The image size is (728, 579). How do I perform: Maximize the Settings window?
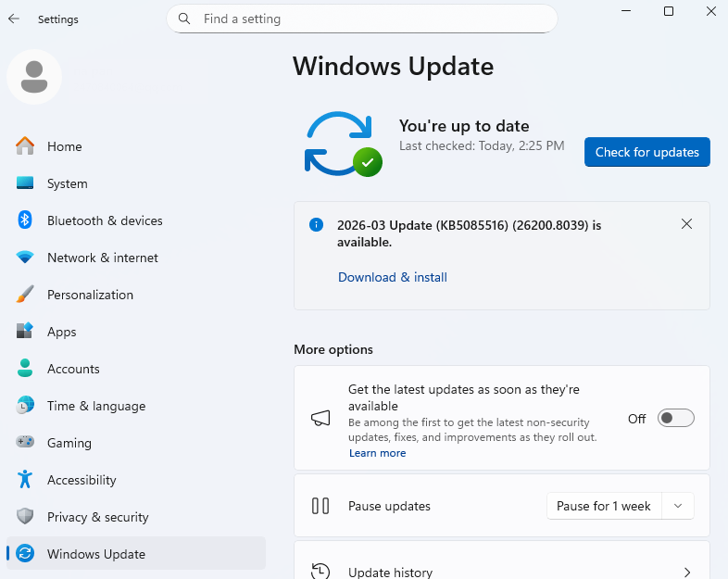pos(669,11)
